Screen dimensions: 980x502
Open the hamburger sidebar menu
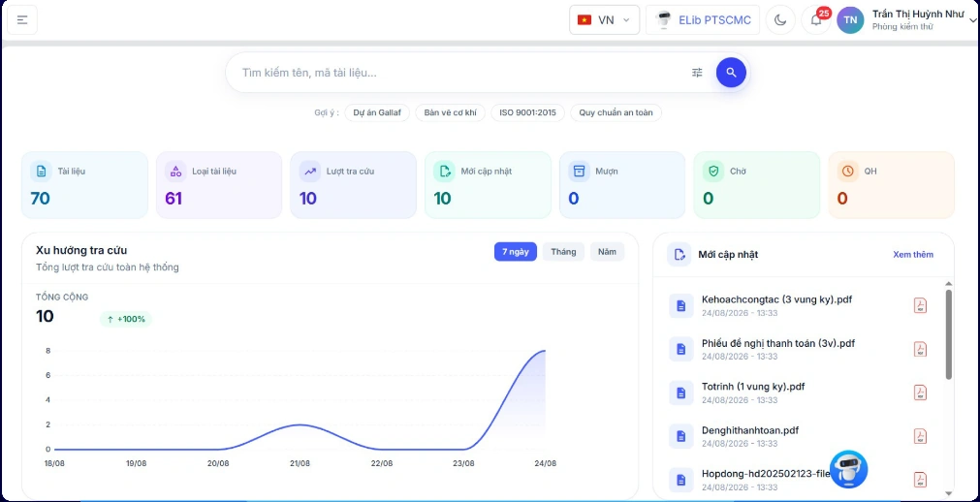[22, 20]
